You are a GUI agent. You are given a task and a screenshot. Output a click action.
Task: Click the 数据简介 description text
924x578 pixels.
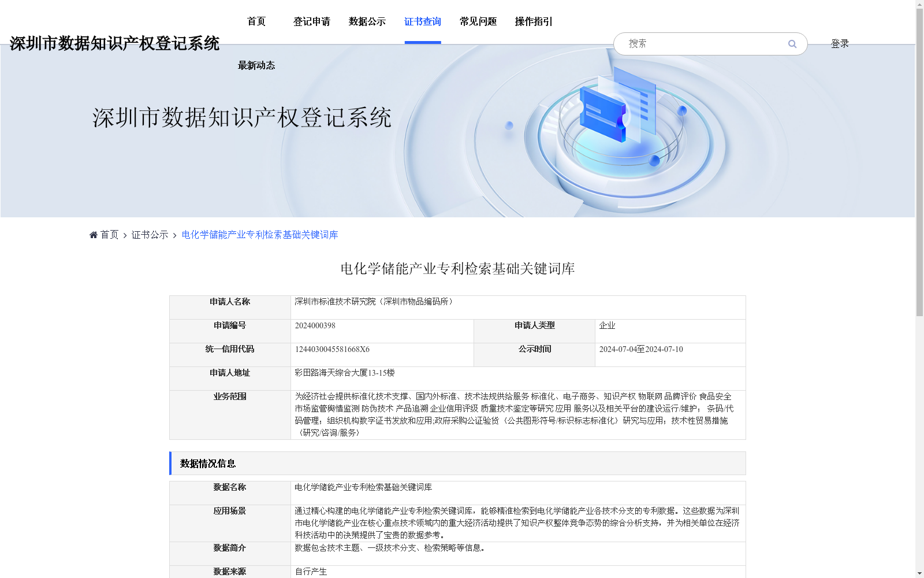point(392,547)
